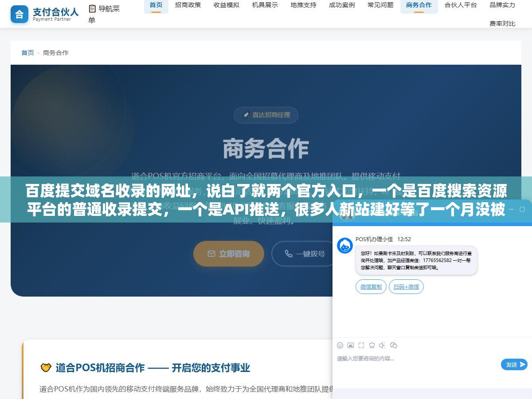Viewport: 532px width, 399px height.
Task: Click the phone icon on 一键拨号 button
Action: (x=289, y=254)
